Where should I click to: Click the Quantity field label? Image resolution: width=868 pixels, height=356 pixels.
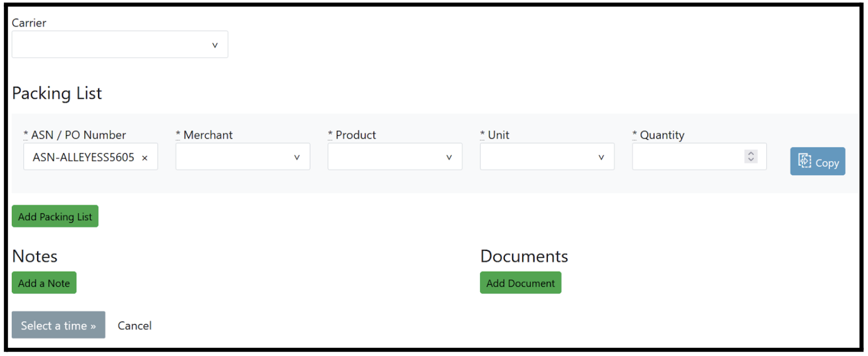[662, 135]
